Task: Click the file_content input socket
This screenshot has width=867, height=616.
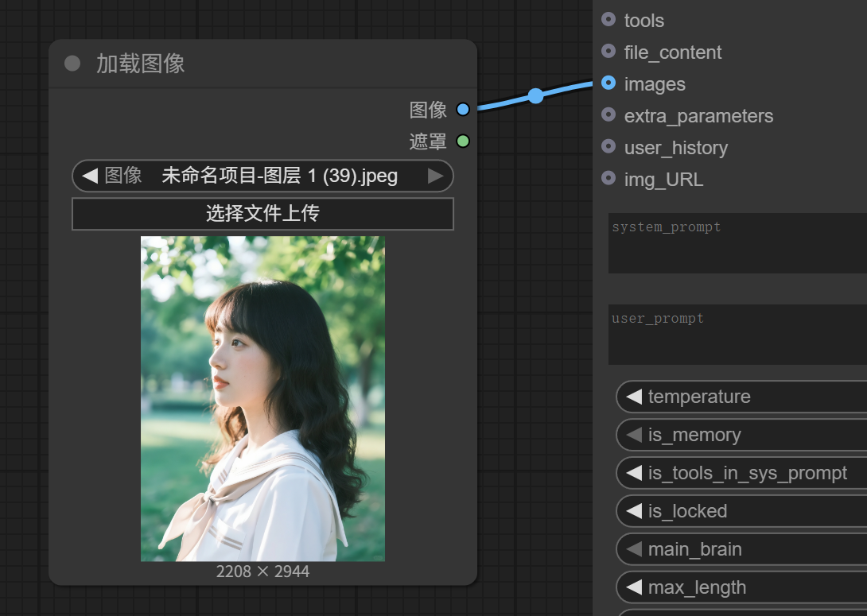Action: (608, 51)
